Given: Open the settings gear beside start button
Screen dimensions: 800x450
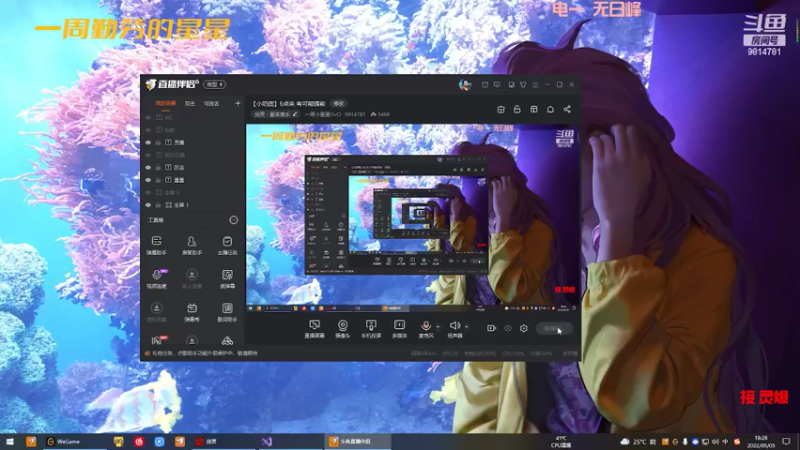Looking at the screenshot, I should click(x=523, y=328).
